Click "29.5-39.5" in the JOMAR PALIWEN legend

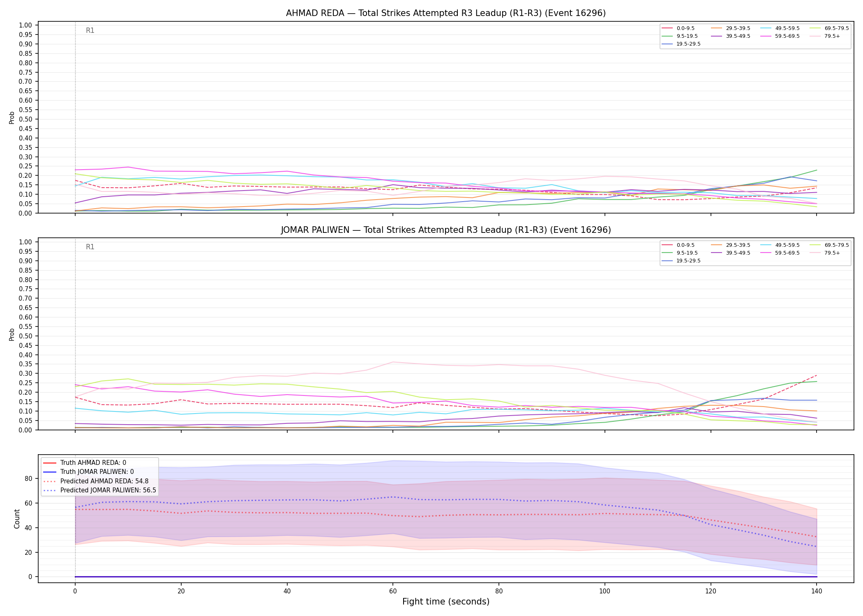[738, 245]
